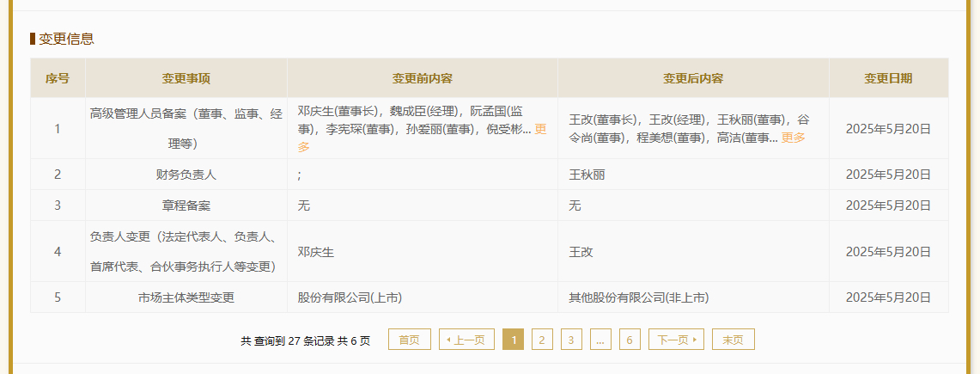The image size is (980, 374).
Task: Click the ellipsis pagination button
Action: click(x=600, y=340)
